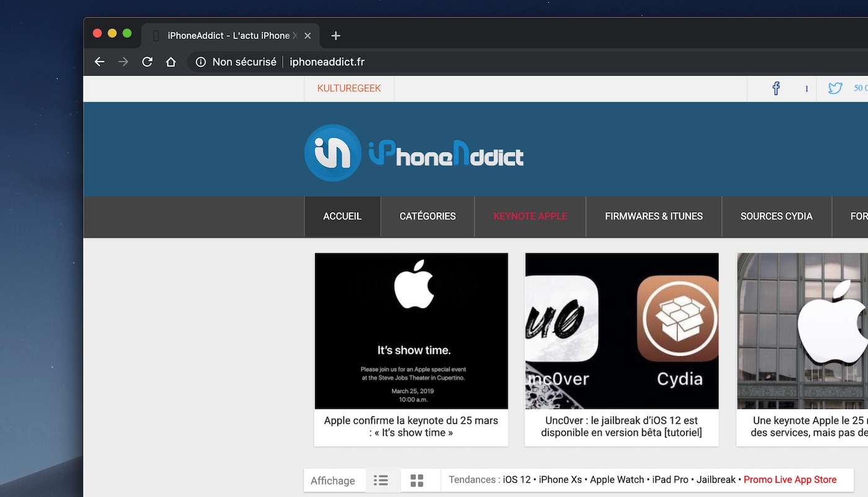Open the SOURCES CYDIA menu item

tap(776, 217)
